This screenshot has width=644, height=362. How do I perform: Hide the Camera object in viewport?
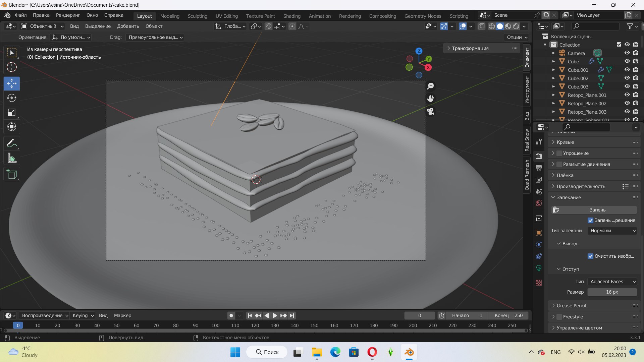pyautogui.click(x=627, y=53)
